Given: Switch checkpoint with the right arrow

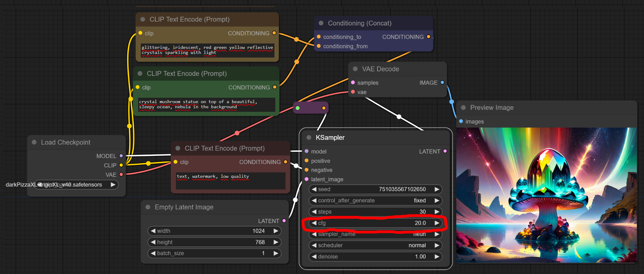Looking at the screenshot, I should 113,185.
